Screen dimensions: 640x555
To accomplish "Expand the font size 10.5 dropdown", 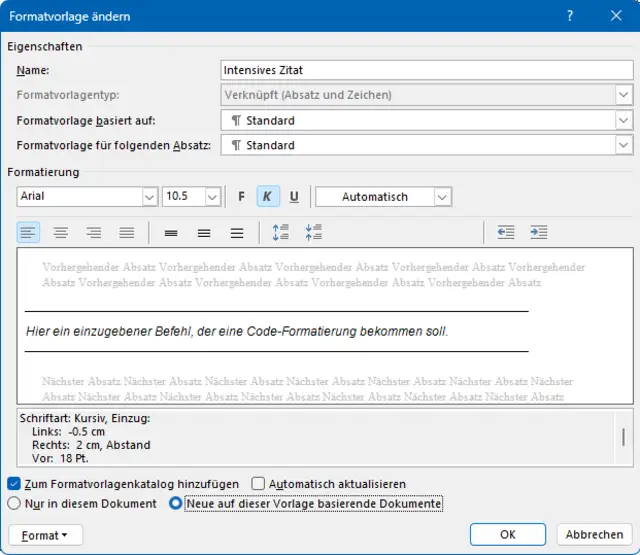I will 211,197.
